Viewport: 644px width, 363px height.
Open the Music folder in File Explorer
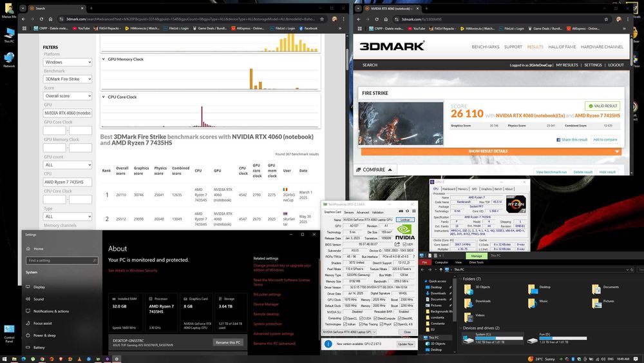pyautogui.click(x=538, y=304)
